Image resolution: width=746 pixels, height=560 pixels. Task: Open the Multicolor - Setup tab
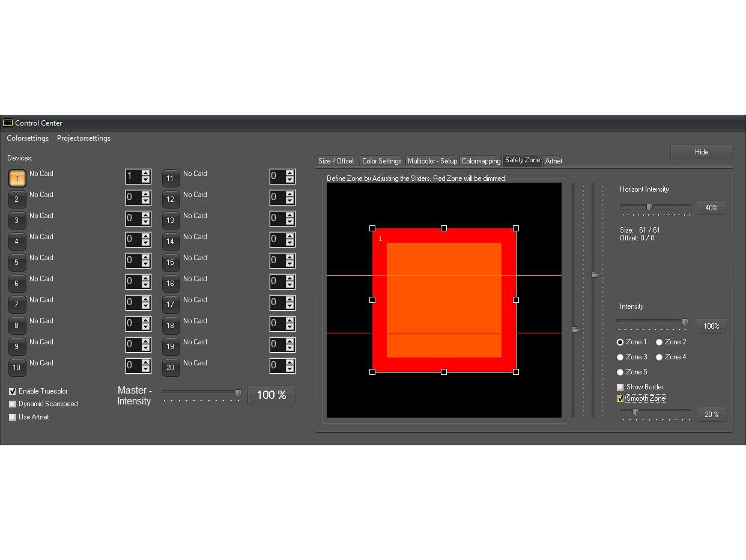tap(432, 161)
